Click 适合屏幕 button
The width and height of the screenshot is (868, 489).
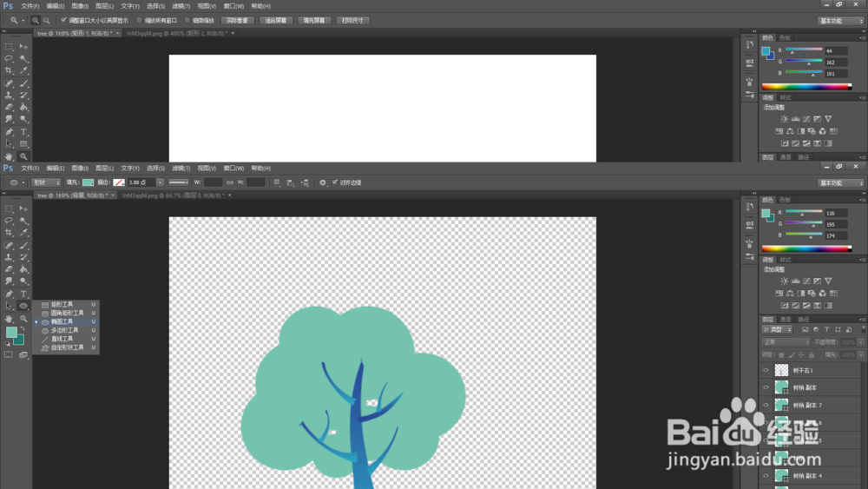[x=276, y=21]
